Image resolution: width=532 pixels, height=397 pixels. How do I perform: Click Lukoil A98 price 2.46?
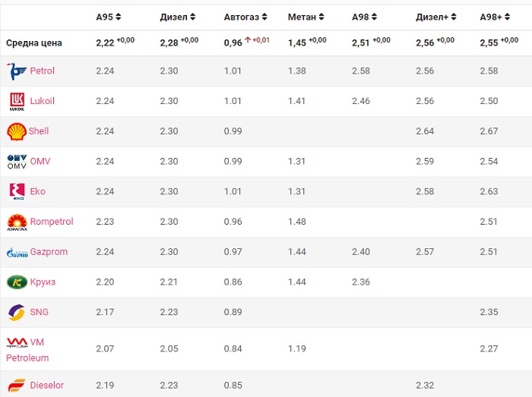pos(361,101)
